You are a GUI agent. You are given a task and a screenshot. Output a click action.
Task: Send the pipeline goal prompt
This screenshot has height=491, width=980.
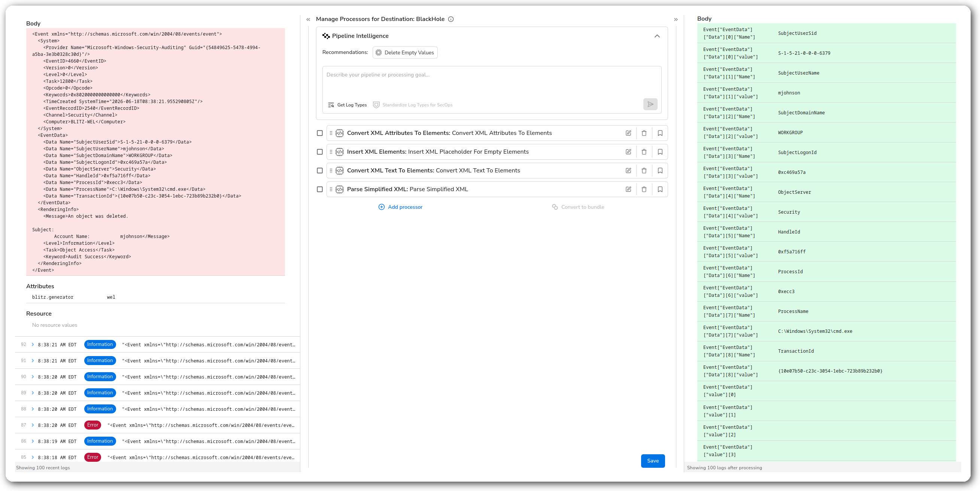[650, 104]
